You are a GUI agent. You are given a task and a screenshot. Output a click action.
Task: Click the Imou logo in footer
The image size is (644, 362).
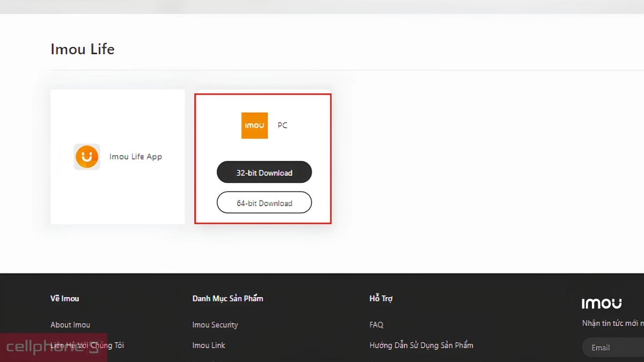[x=602, y=304]
